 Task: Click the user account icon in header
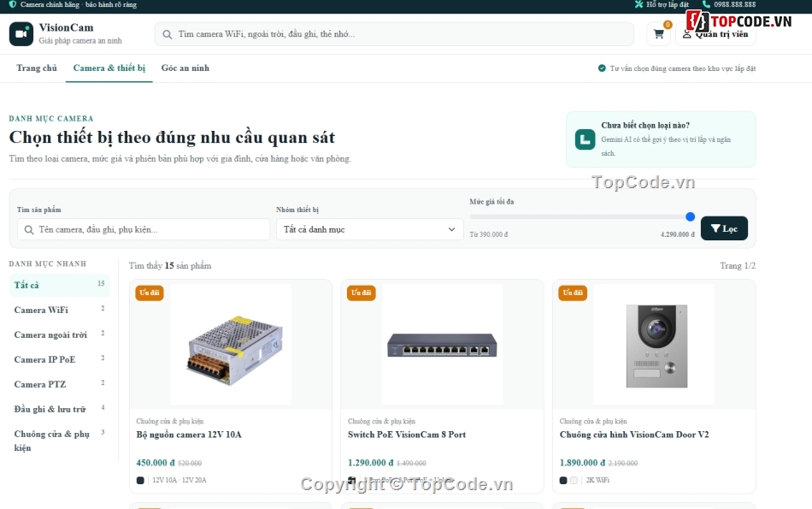[686, 34]
